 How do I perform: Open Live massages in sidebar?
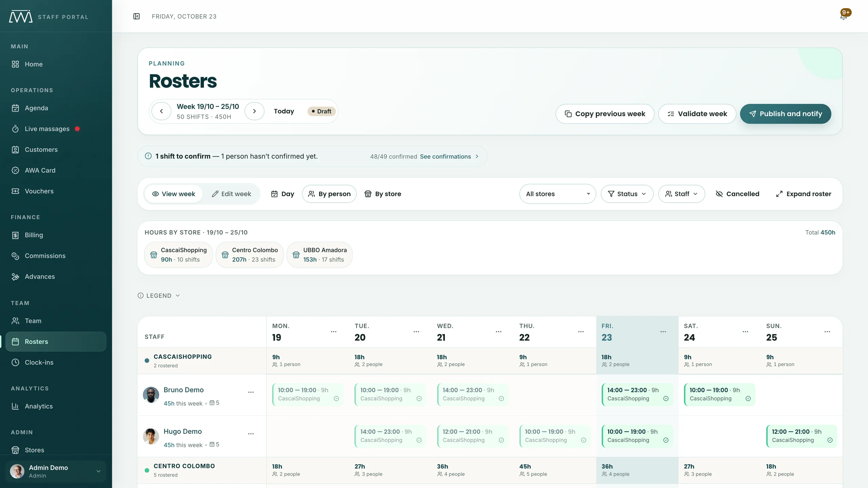pyautogui.click(x=56, y=129)
